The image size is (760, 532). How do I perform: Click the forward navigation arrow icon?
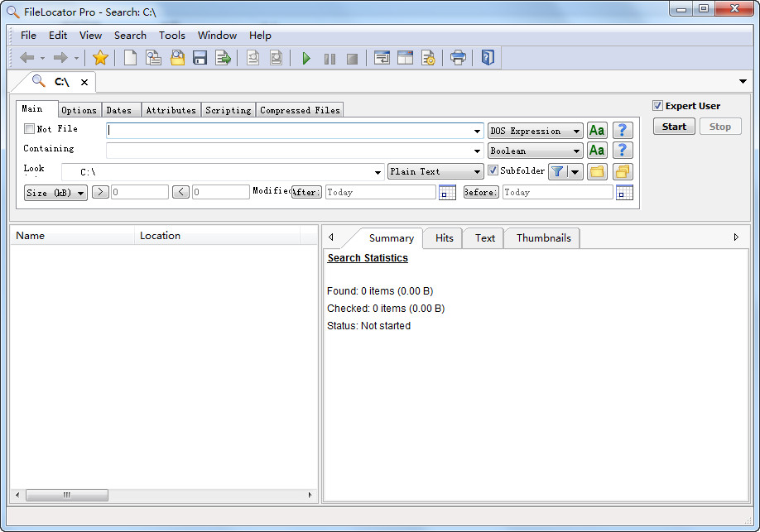point(60,58)
